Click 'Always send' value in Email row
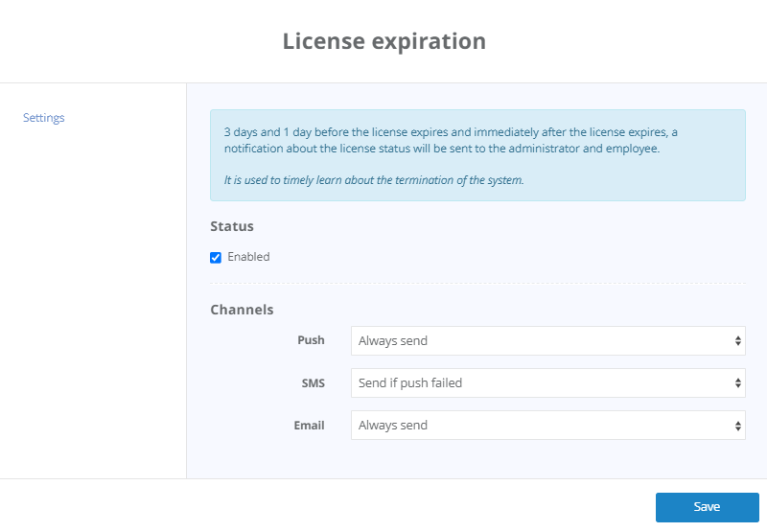767x532 pixels. pos(393,426)
